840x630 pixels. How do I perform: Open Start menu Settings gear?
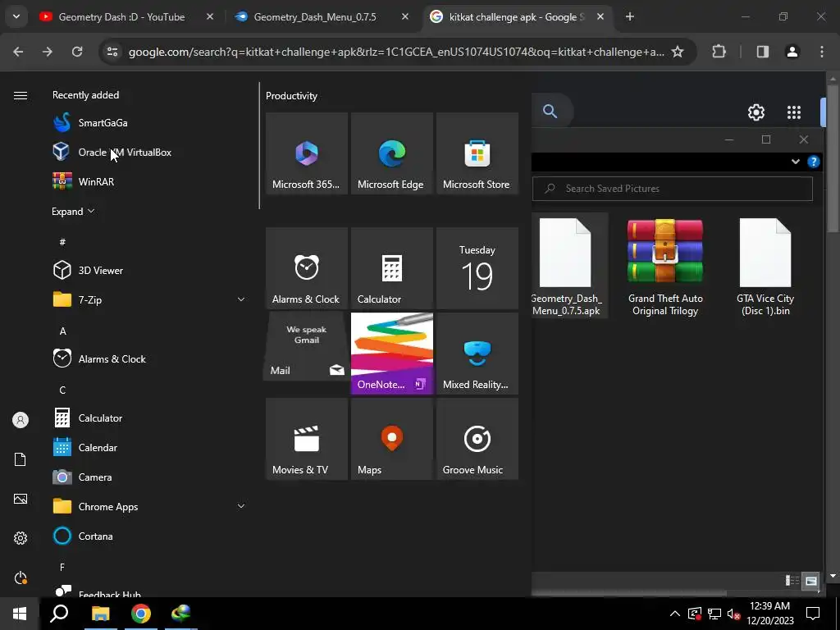pos(21,538)
